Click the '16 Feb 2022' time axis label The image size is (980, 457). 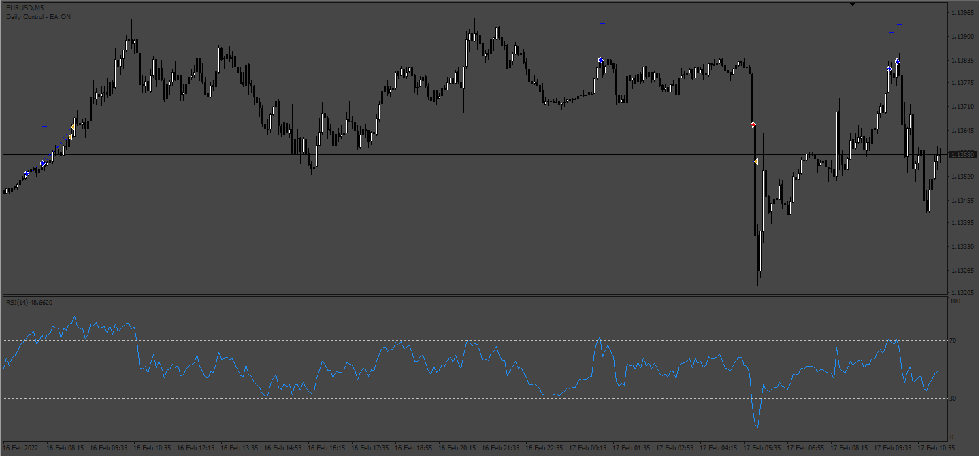(x=20, y=448)
